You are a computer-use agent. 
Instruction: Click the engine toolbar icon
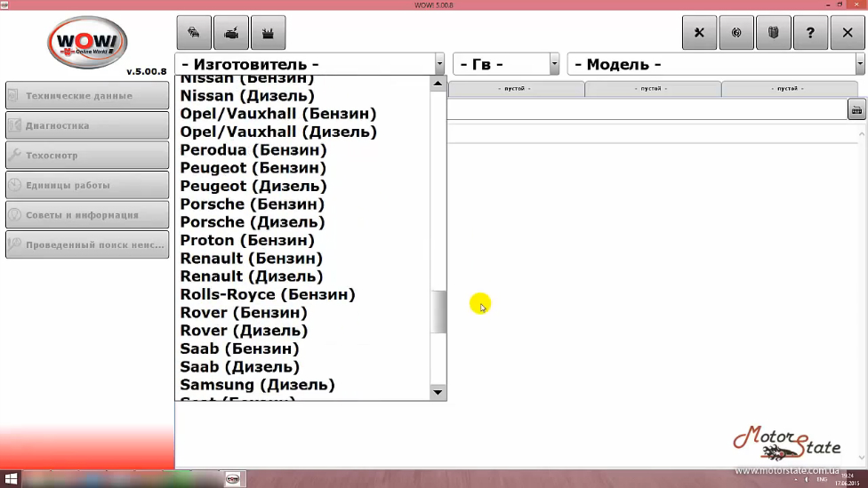(231, 33)
